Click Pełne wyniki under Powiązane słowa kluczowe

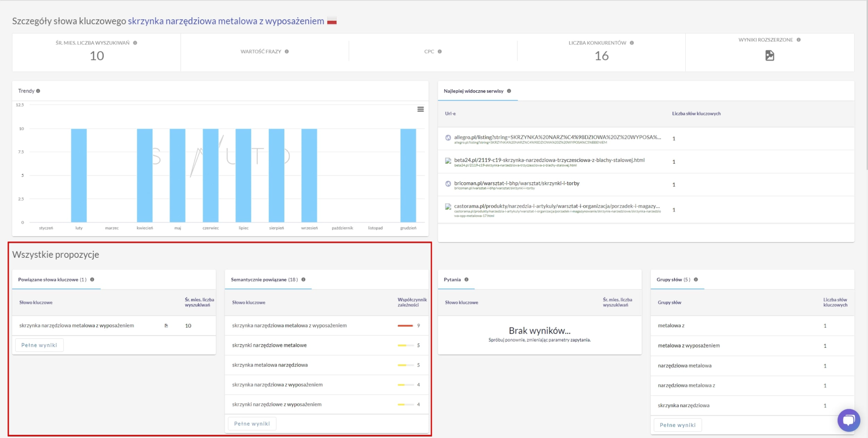[39, 345]
